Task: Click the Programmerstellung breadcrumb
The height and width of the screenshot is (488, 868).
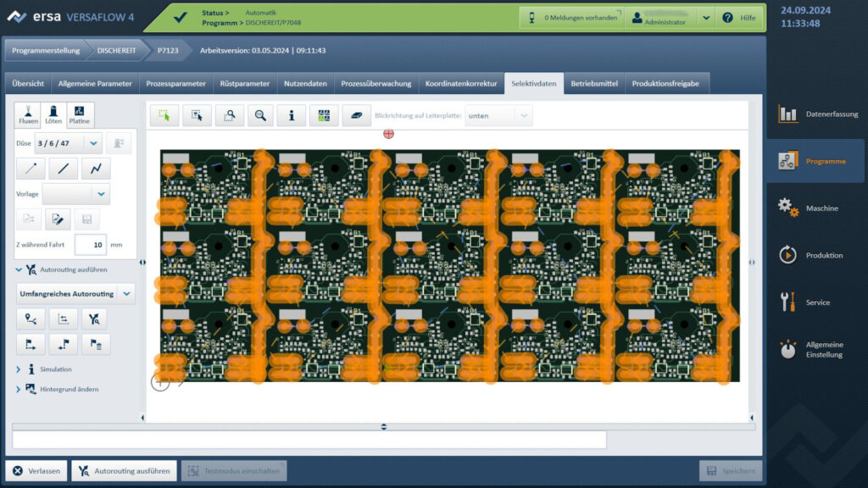Action: pos(46,50)
